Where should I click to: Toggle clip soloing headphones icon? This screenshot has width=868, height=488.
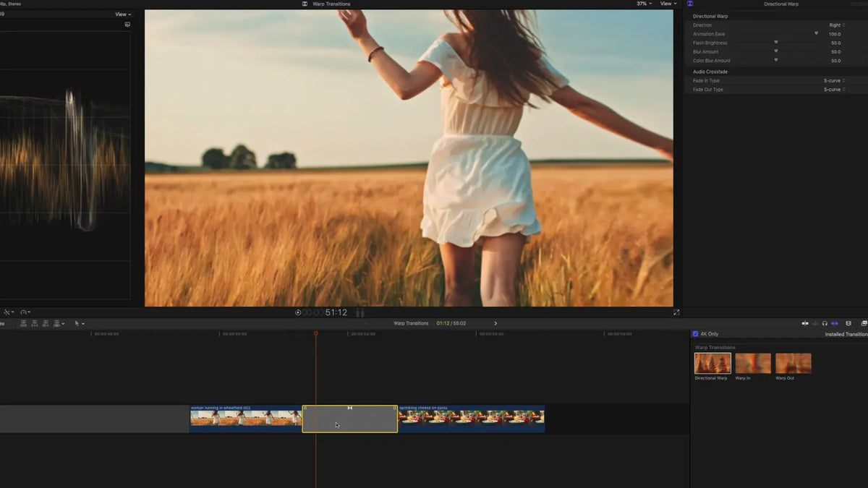825,323
